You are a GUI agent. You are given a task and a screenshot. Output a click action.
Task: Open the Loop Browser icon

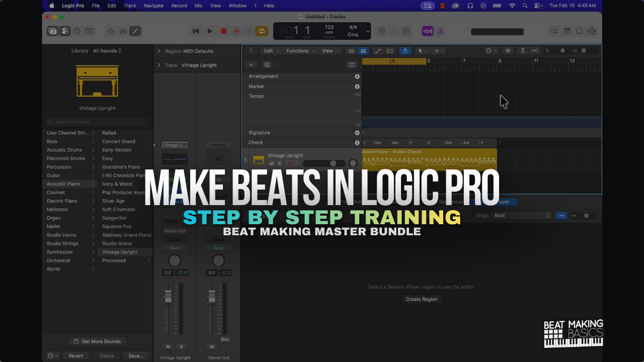pyautogui.click(x=579, y=31)
